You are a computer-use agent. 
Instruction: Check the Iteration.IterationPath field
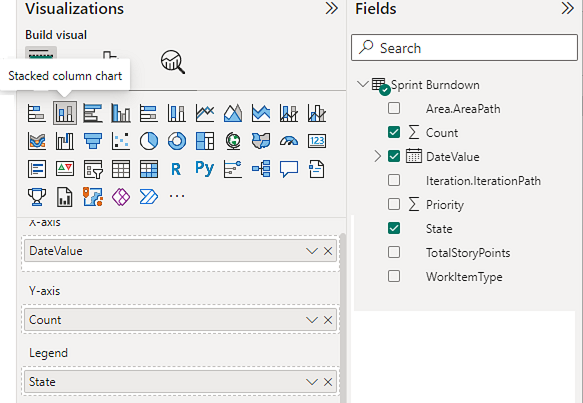pos(394,180)
